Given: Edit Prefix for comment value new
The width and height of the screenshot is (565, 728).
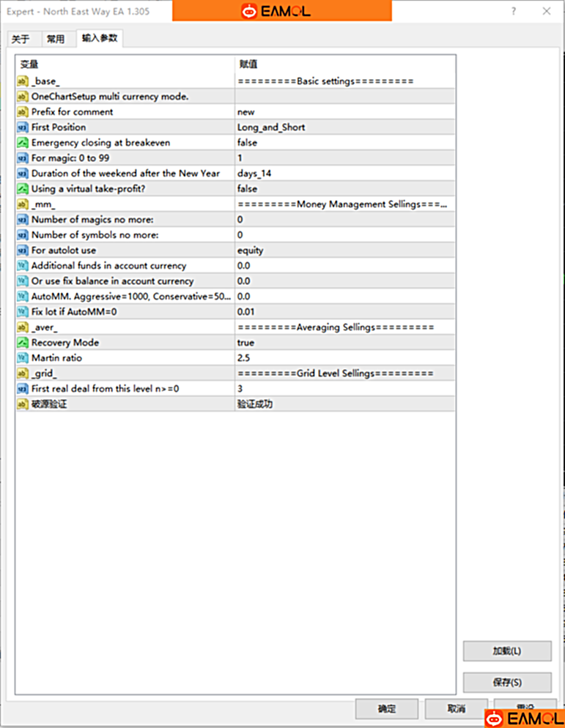Looking at the screenshot, I should point(345,112).
